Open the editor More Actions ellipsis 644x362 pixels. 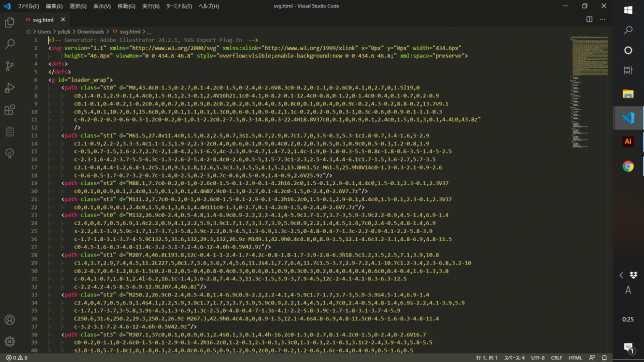coord(603,19)
